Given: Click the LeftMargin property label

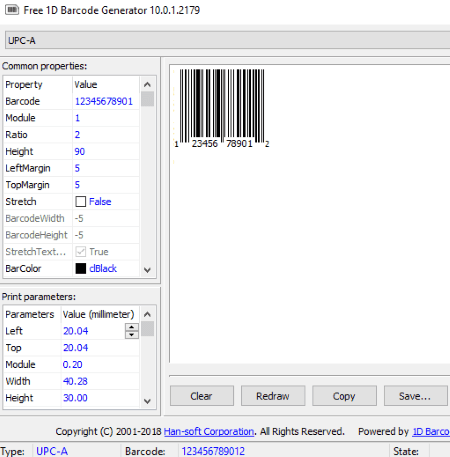Looking at the screenshot, I should (x=28, y=168).
